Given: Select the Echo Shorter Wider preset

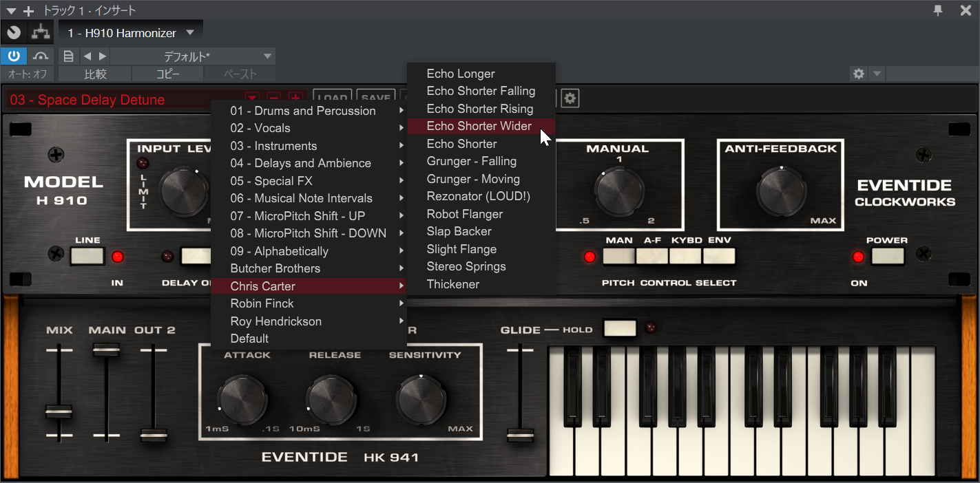Looking at the screenshot, I should 481,126.
